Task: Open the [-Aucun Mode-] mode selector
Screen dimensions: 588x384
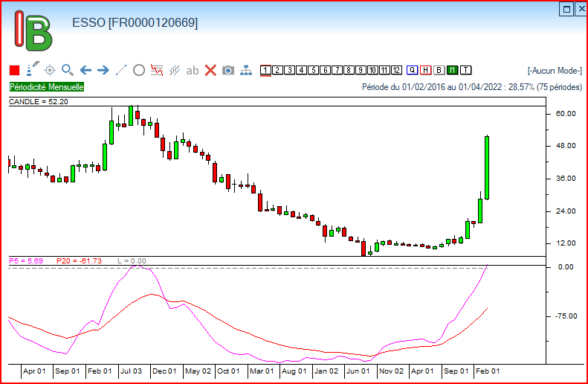Action: pyautogui.click(x=555, y=71)
